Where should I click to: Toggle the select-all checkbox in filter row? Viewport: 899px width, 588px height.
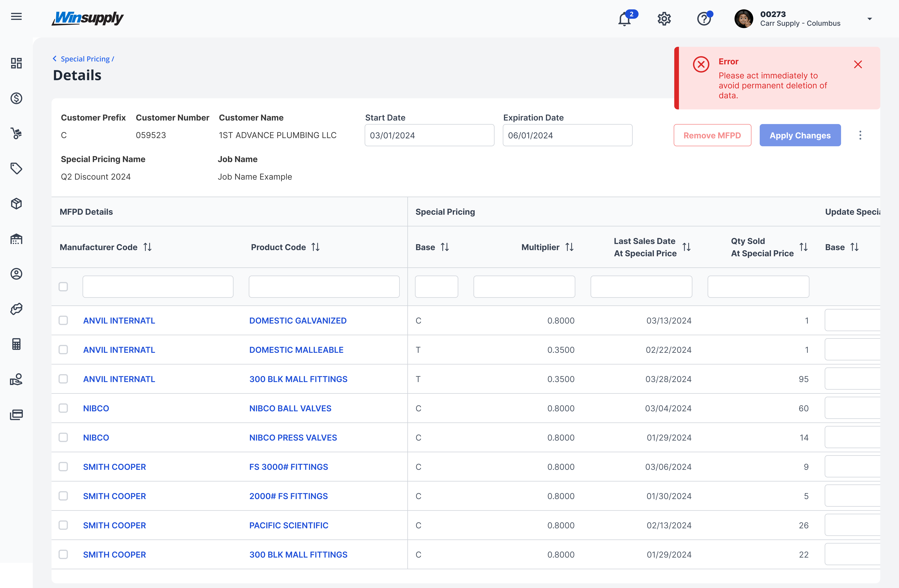pos(63,287)
